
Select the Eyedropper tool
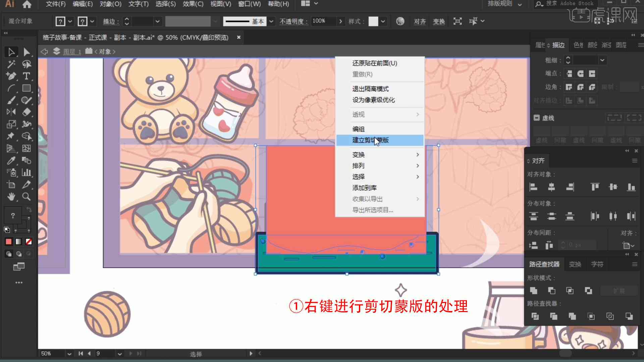[x=11, y=161]
